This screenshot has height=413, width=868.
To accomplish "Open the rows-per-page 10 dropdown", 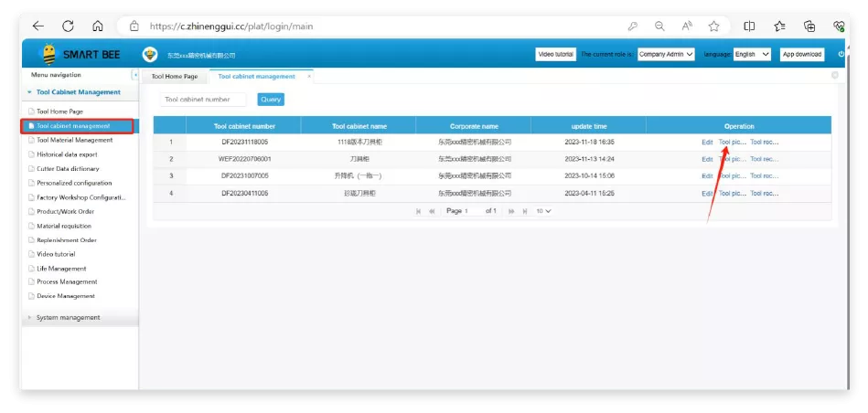I will 543,211.
